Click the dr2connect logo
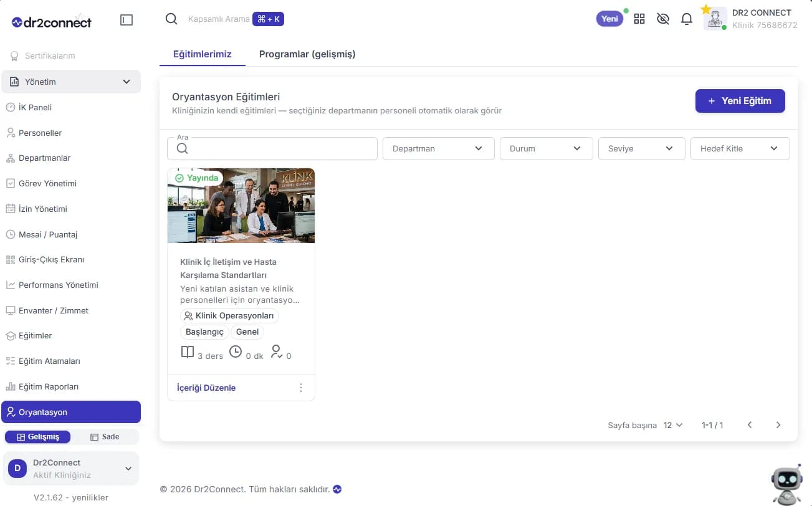Screen dimensions: 812x506 click(x=52, y=22)
